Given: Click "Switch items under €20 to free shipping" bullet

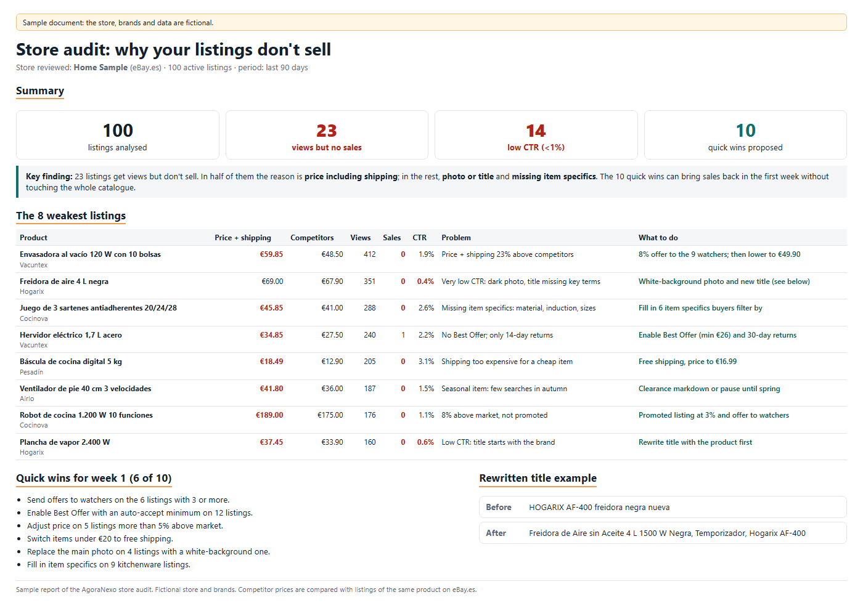Looking at the screenshot, I should (100, 539).
